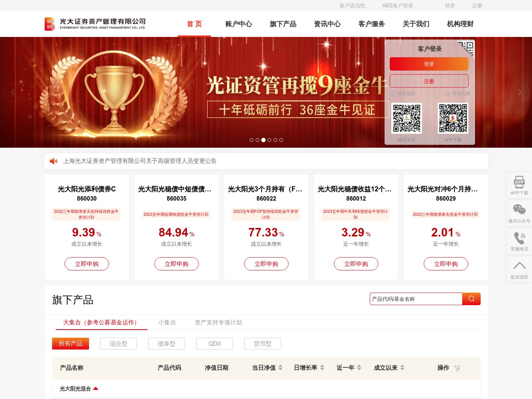The image size is (532, 399).
Task: Click the 常见问题 help link
Action: point(457,94)
